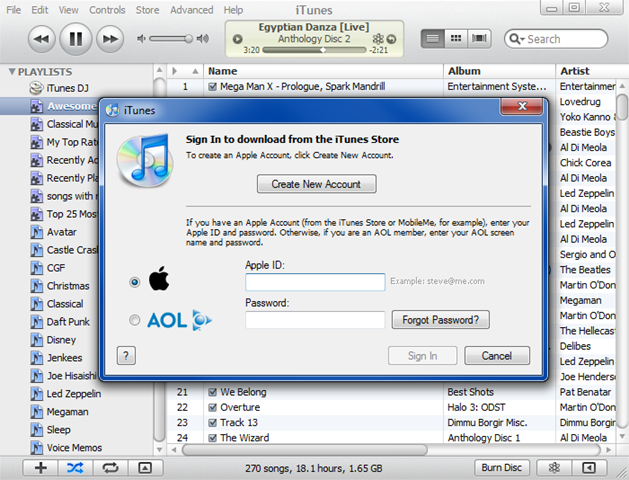Click Create New Account button
This screenshot has width=629, height=480.
(x=317, y=184)
